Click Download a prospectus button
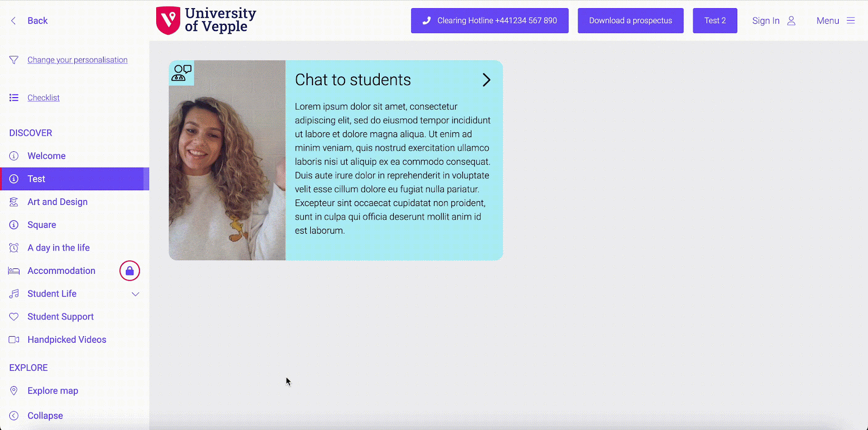 click(630, 21)
